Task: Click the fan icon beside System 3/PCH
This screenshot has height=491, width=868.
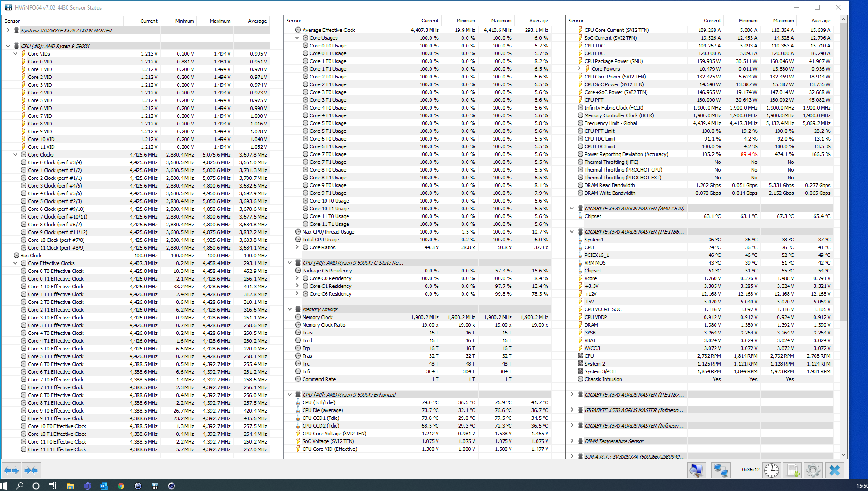Action: click(580, 371)
